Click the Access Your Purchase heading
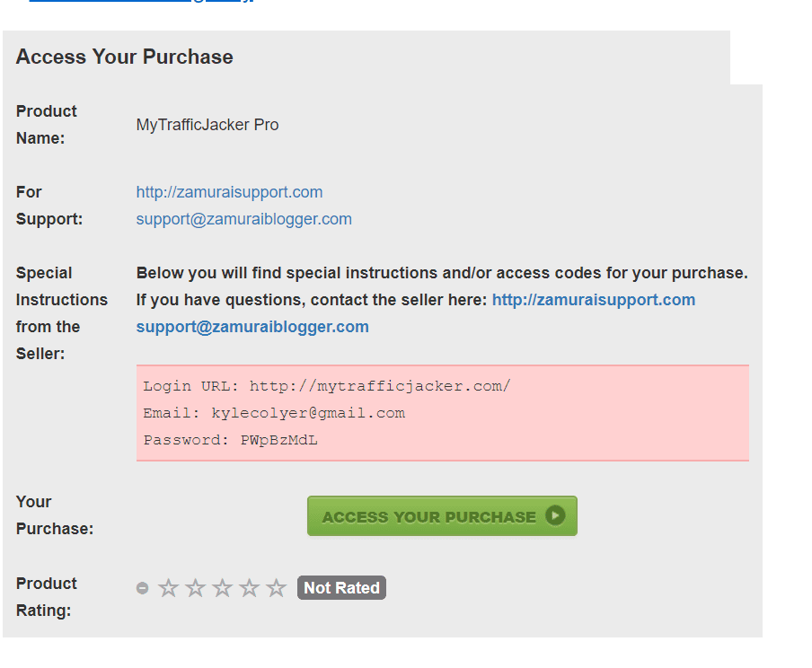Viewport: 812px width, 668px height. coord(124,57)
